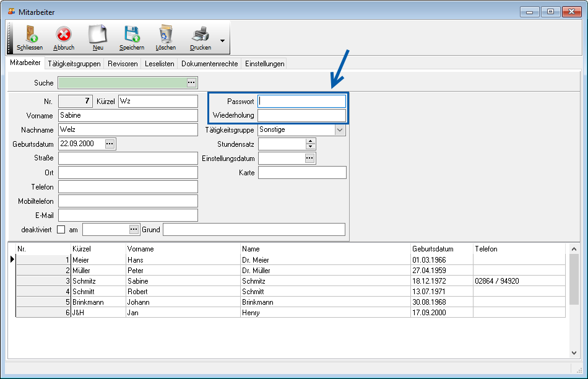Increase Stundensatz with up arrow
This screenshot has height=379, width=588.
point(310,141)
